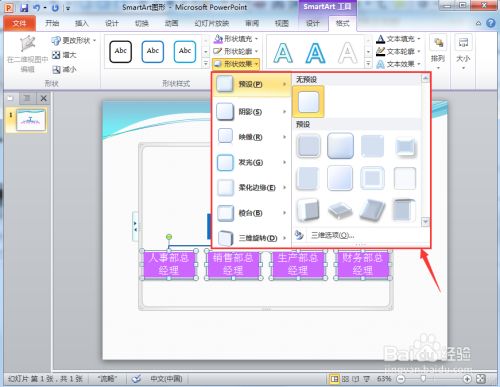Select the 人事部总经理 box
The width and height of the screenshot is (500, 387).
169,265
